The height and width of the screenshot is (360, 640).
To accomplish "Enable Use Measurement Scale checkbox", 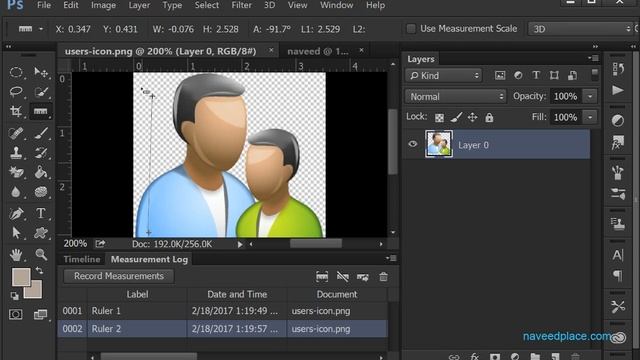I will pos(411,29).
